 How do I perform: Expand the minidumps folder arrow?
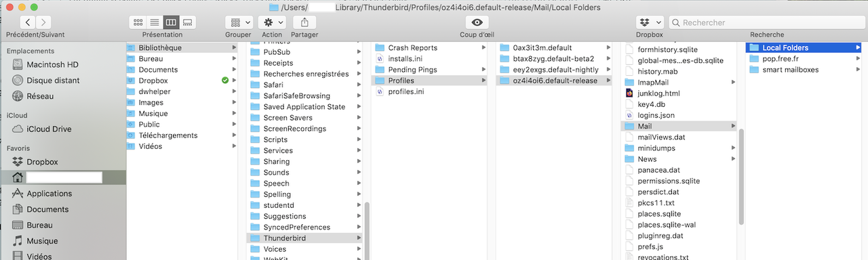click(x=733, y=148)
